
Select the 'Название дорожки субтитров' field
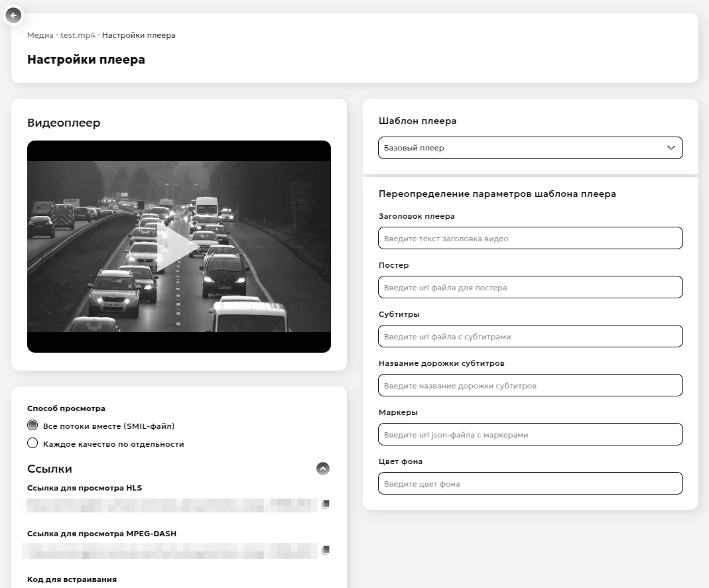[530, 385]
